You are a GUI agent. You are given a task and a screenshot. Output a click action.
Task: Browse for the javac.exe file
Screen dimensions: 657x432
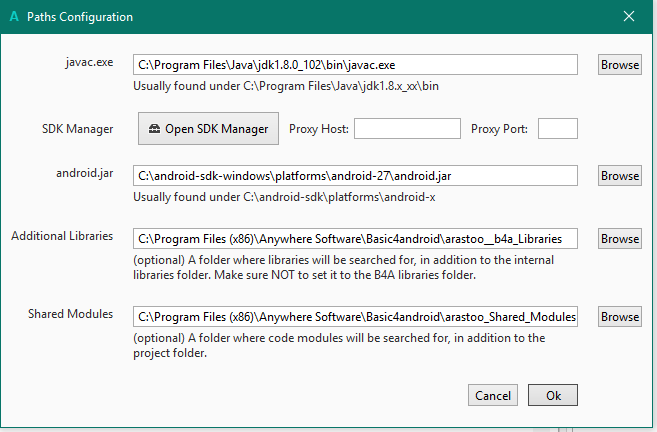pyautogui.click(x=619, y=64)
